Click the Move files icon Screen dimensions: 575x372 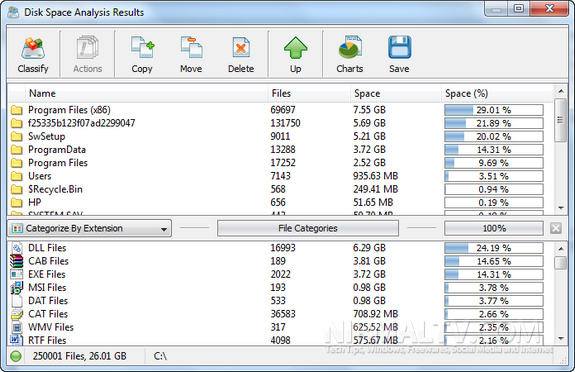(191, 47)
